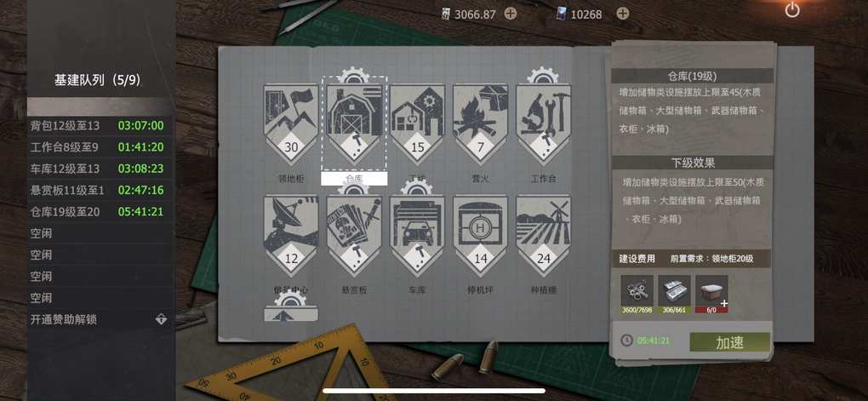Tap the power icon at top right
Image resolution: width=868 pixels, height=401 pixels.
[x=792, y=10]
